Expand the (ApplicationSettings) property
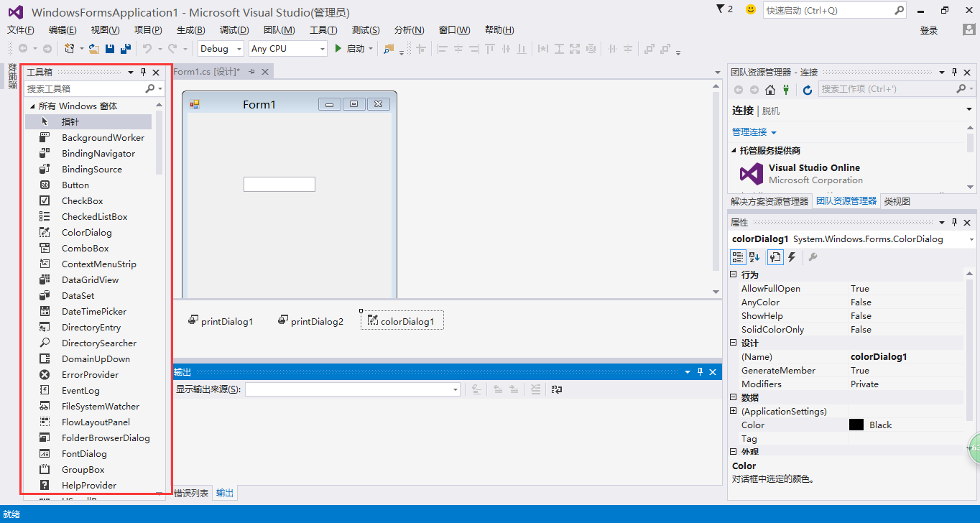Viewport: 980px width, 523px height. click(734, 411)
